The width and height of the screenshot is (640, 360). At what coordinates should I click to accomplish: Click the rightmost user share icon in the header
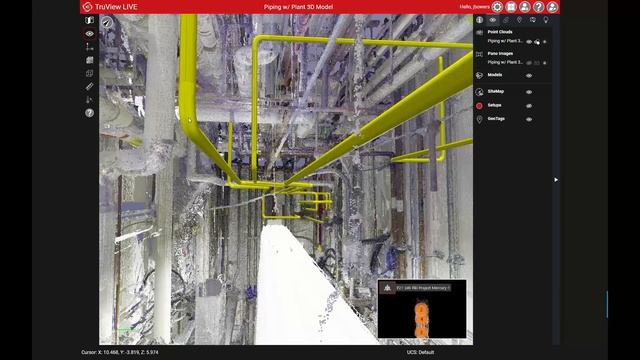pos(552,7)
